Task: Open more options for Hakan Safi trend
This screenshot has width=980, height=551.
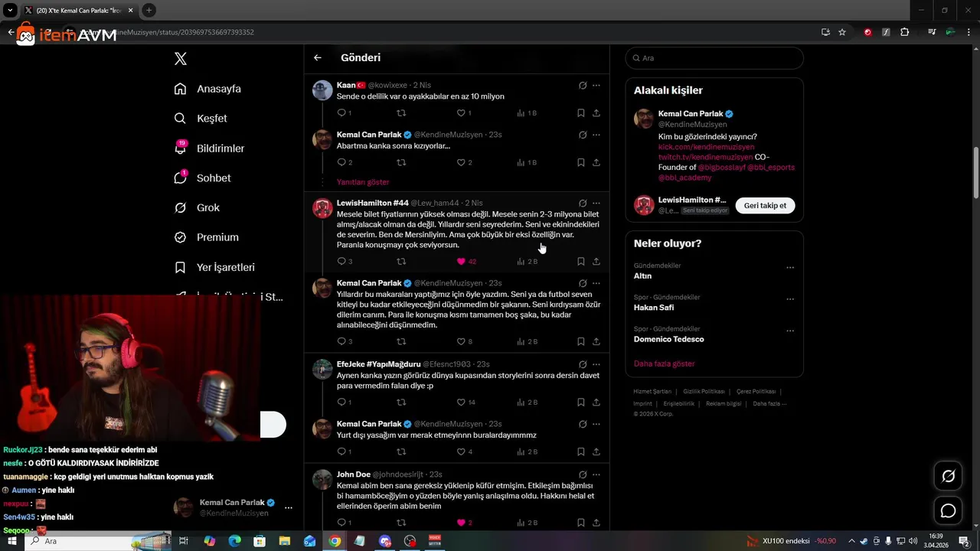Action: (790, 299)
